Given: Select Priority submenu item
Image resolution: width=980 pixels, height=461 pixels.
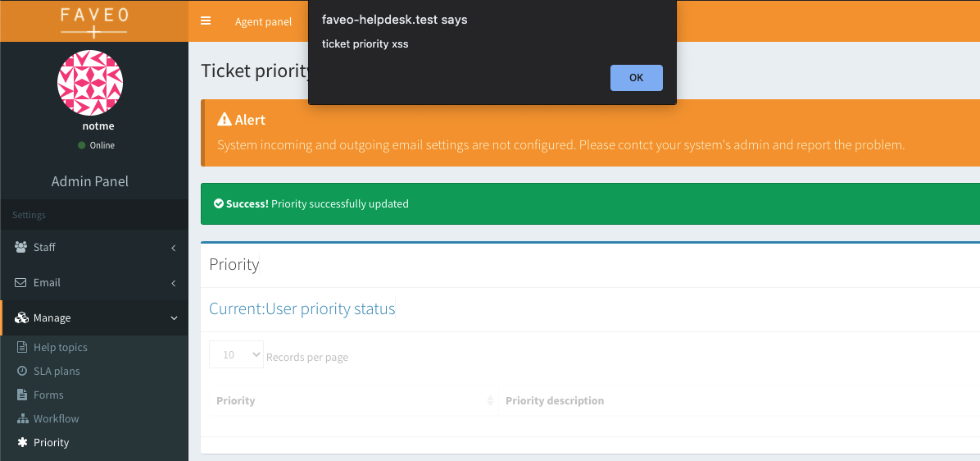Looking at the screenshot, I should tap(52, 442).
